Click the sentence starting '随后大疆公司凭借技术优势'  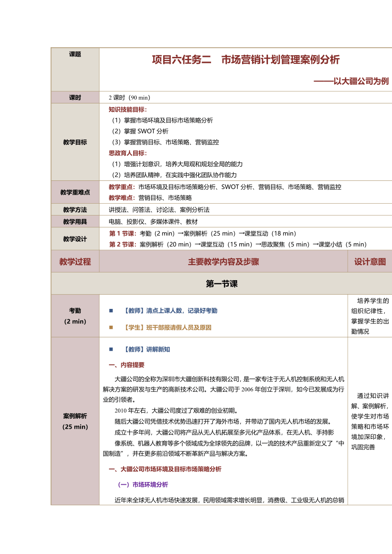point(225,421)
